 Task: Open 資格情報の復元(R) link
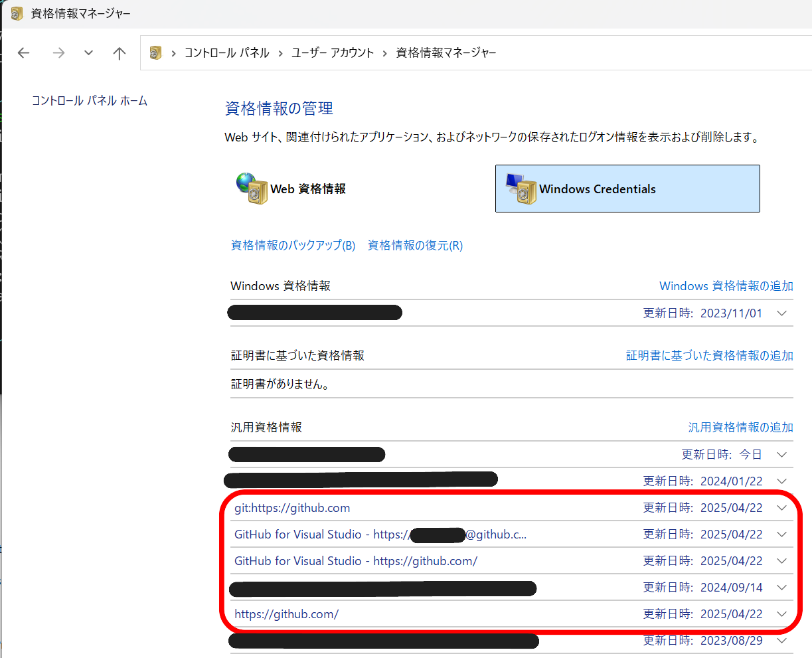(415, 246)
